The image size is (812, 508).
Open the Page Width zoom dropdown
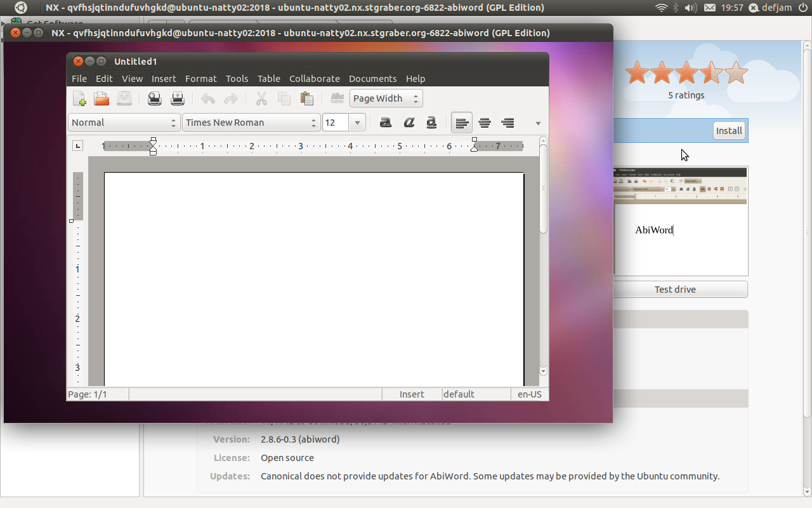point(386,98)
